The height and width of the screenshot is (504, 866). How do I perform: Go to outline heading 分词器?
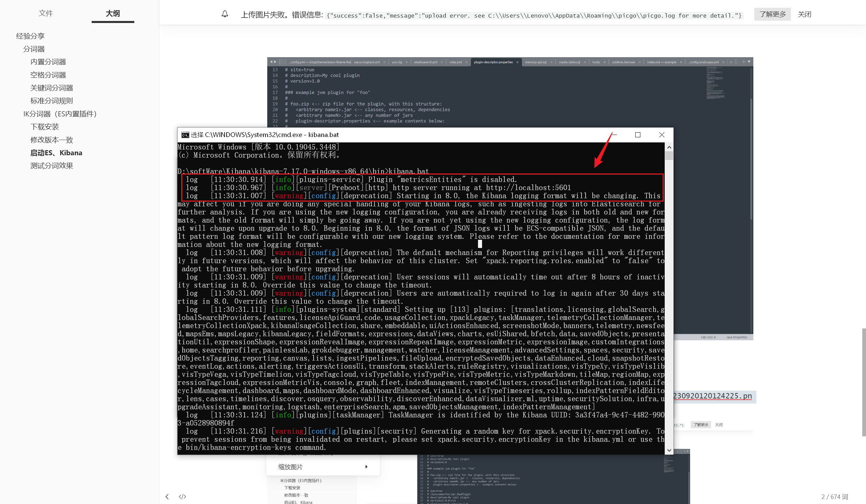click(x=34, y=49)
